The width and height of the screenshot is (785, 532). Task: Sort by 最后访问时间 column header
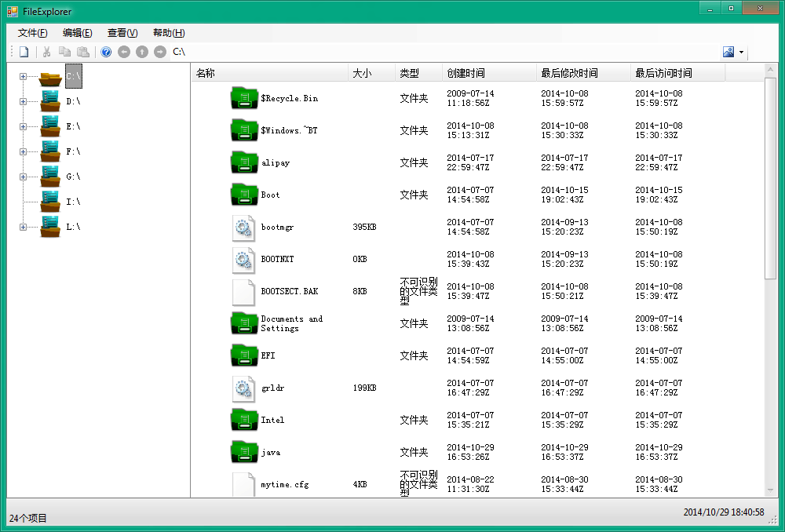coord(677,73)
